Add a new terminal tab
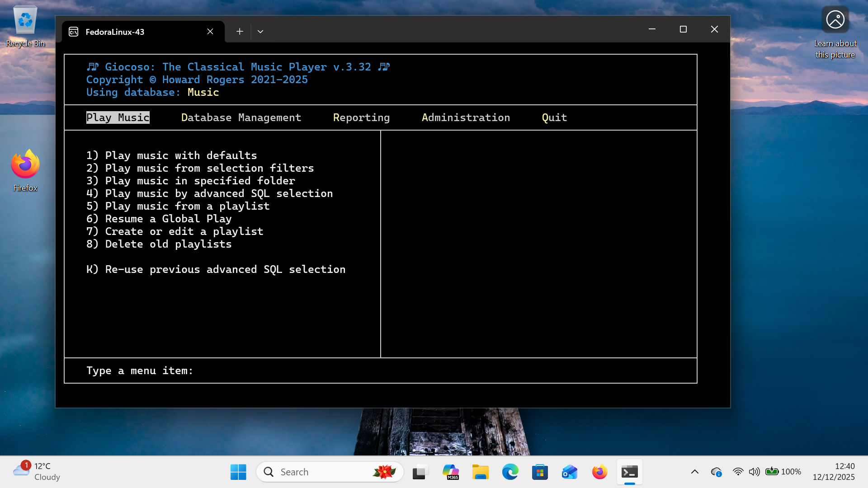The image size is (868, 488). tap(240, 32)
